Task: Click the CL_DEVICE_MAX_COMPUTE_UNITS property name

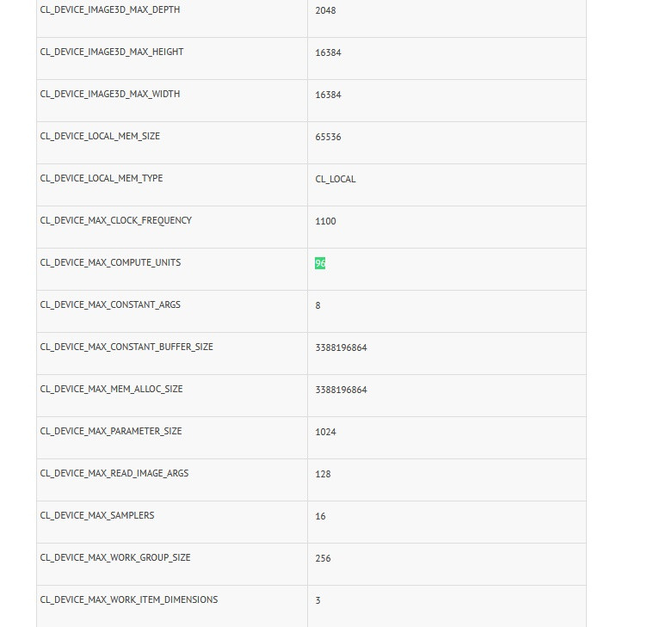Action: [x=110, y=262]
